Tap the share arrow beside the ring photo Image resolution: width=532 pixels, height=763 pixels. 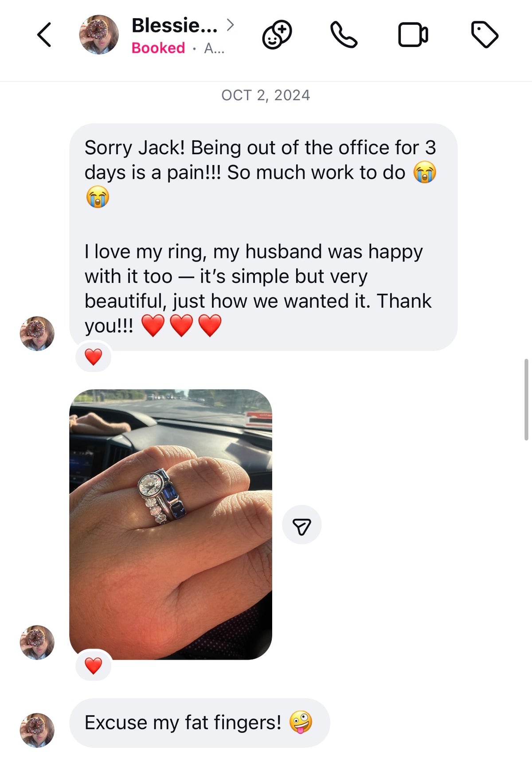click(x=302, y=525)
